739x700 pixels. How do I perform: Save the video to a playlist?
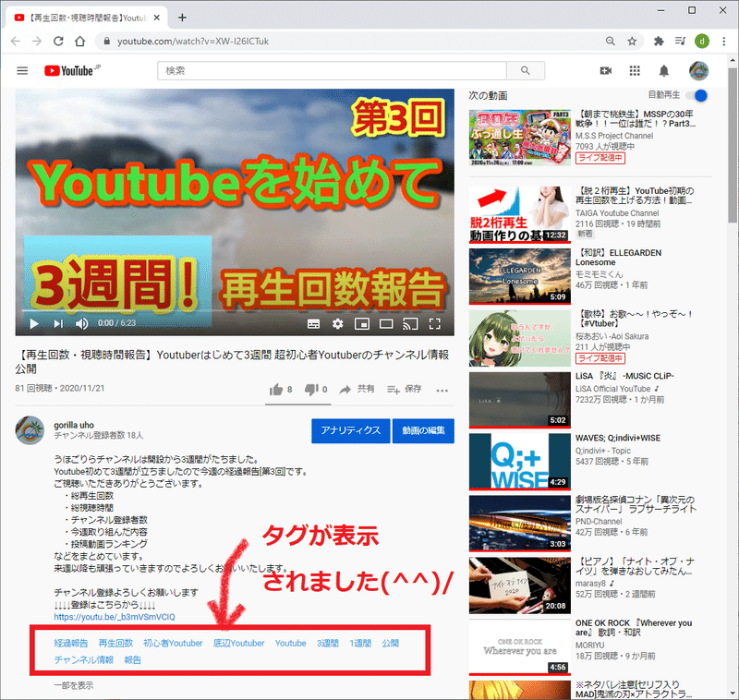pos(404,389)
